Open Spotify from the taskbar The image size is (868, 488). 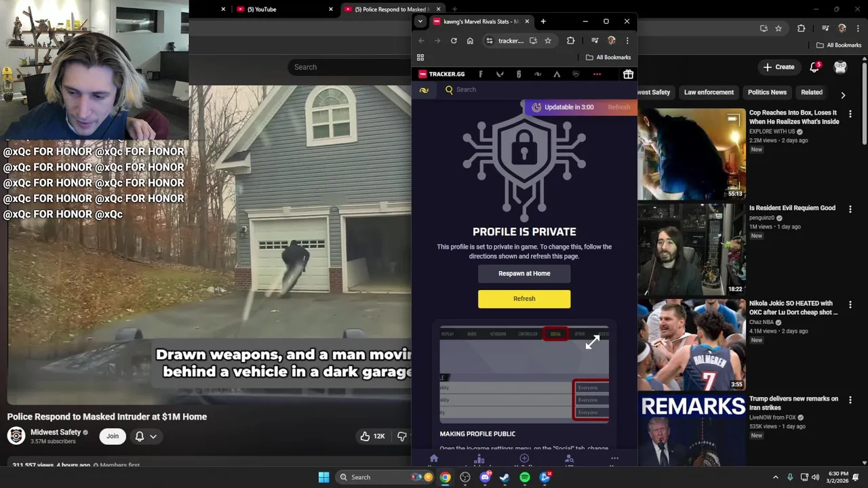click(525, 477)
